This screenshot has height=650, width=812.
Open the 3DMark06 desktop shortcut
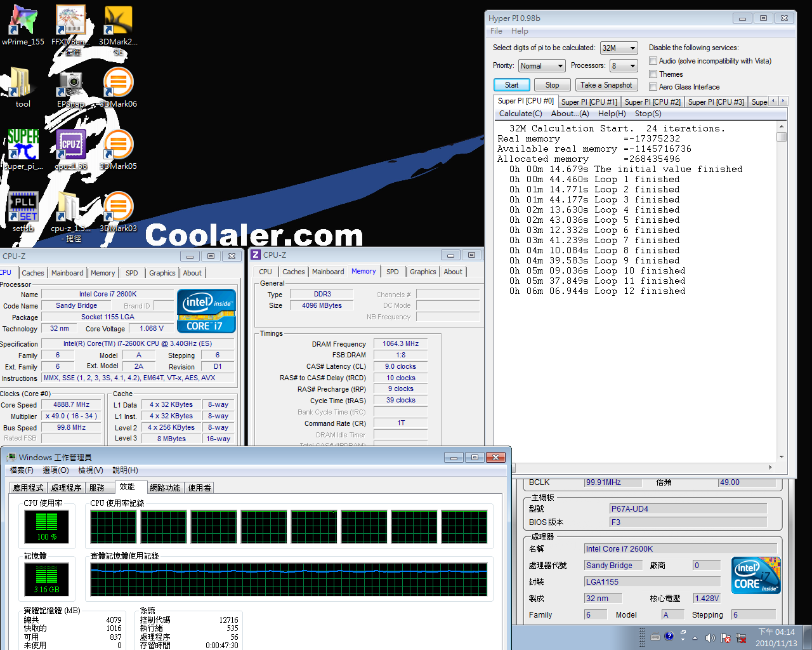(x=118, y=88)
